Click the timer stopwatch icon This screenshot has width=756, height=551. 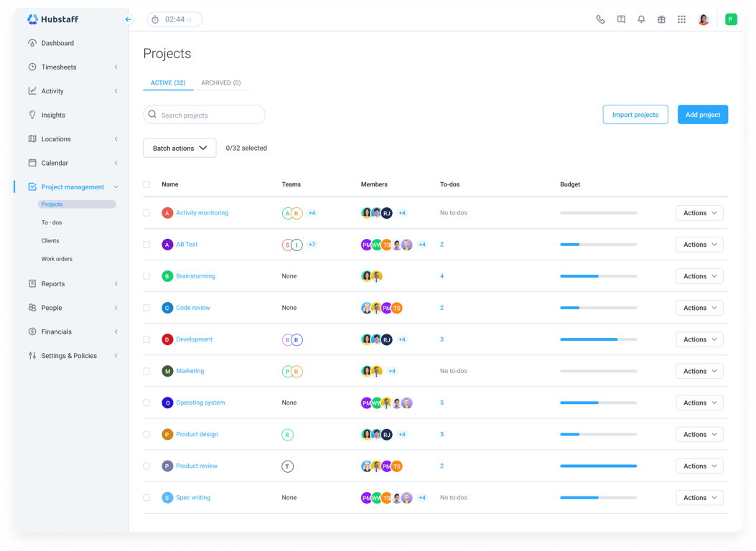tap(155, 20)
